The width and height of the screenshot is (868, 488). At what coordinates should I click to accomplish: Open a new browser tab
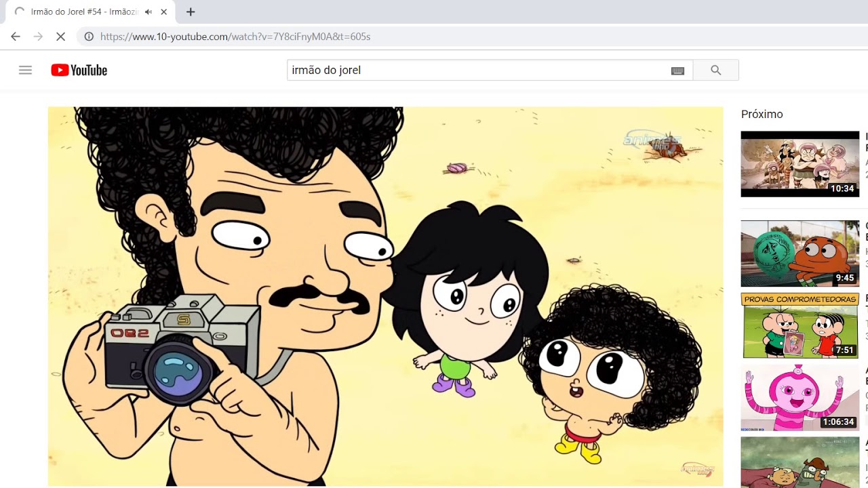coord(191,12)
